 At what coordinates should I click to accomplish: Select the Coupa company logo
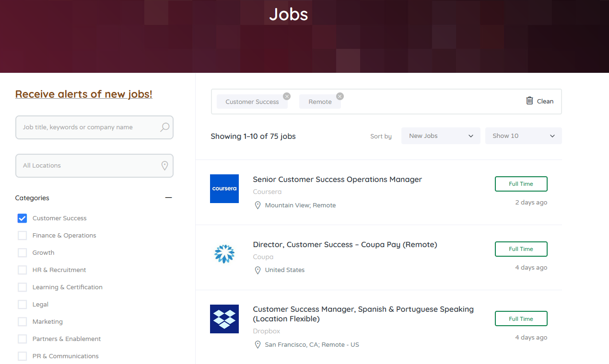pos(224,254)
